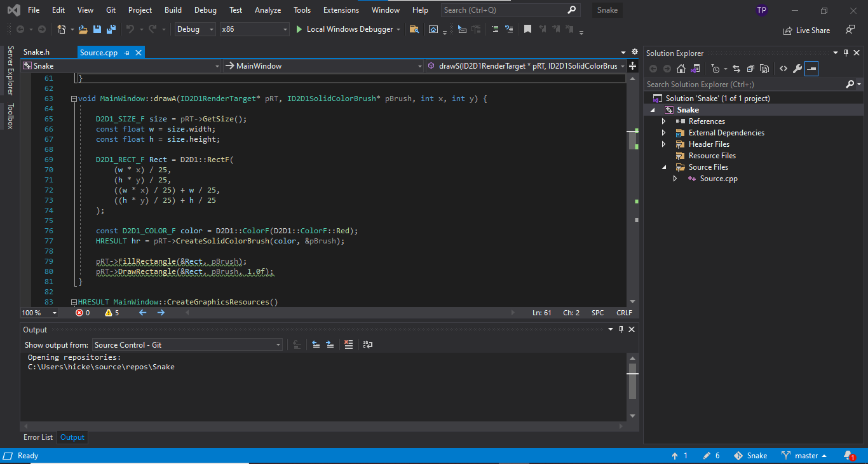The height and width of the screenshot is (464, 868).
Task: Open Properties wrench icon in Solution Explorer
Action: pos(797,69)
